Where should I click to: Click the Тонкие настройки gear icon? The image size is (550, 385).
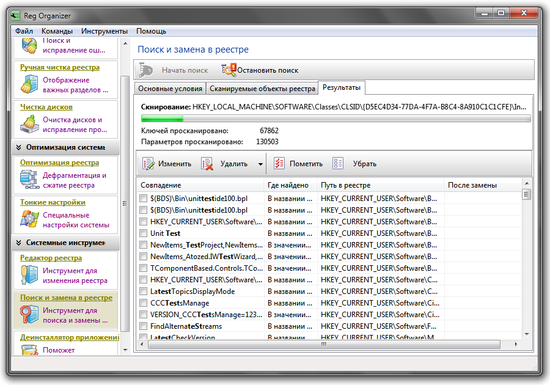point(29,219)
